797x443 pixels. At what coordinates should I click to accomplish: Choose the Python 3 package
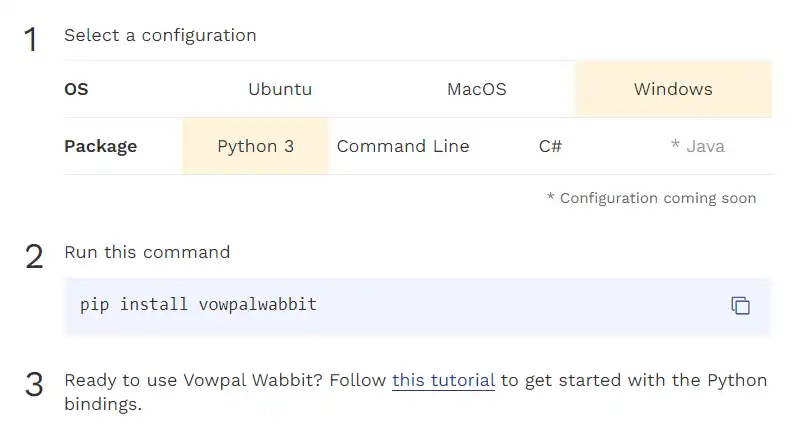255,146
